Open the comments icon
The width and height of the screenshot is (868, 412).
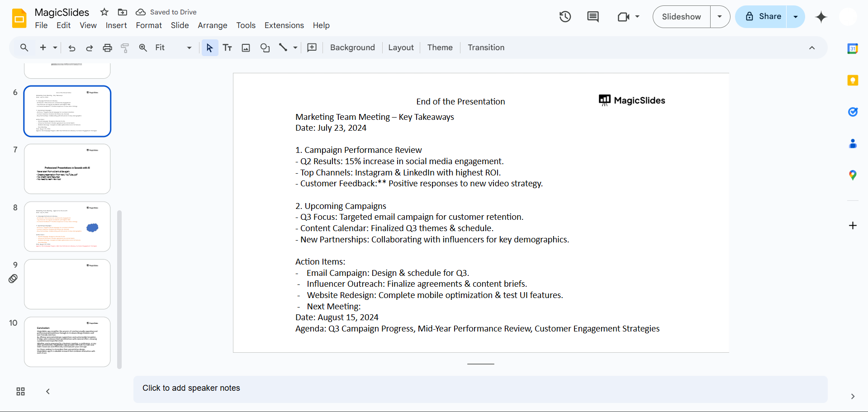[x=593, y=17]
